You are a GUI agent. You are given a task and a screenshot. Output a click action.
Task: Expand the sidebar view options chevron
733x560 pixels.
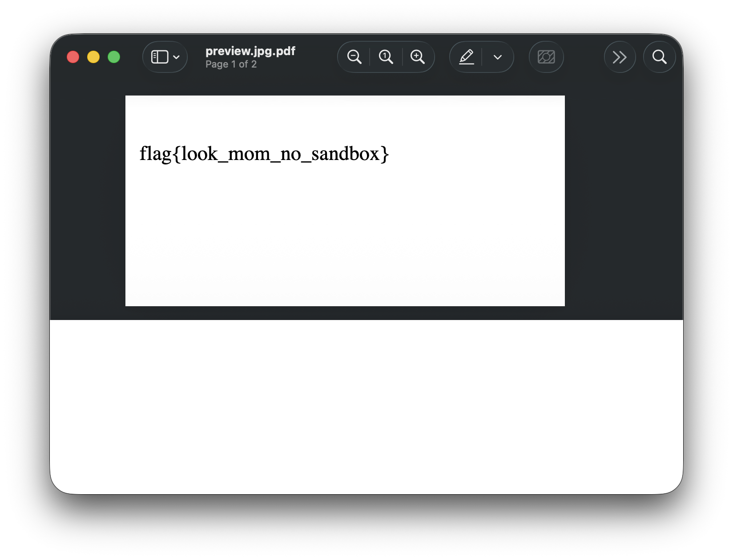click(x=177, y=57)
